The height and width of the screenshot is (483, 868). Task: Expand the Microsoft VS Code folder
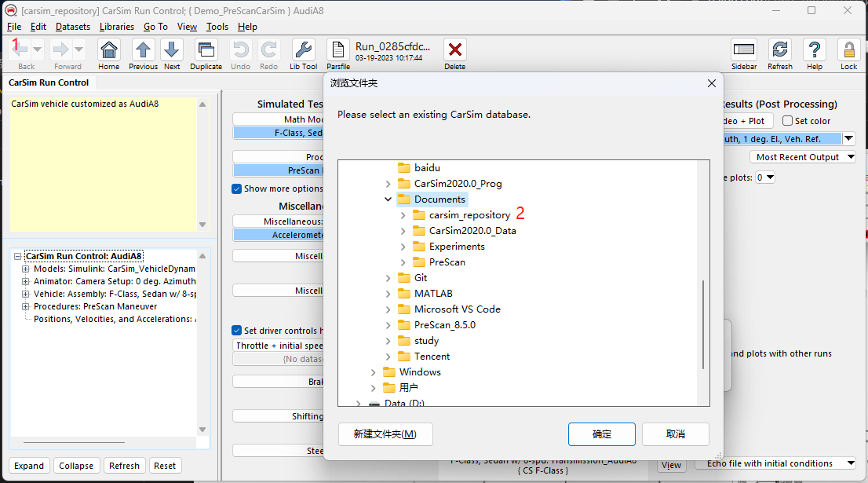click(388, 309)
